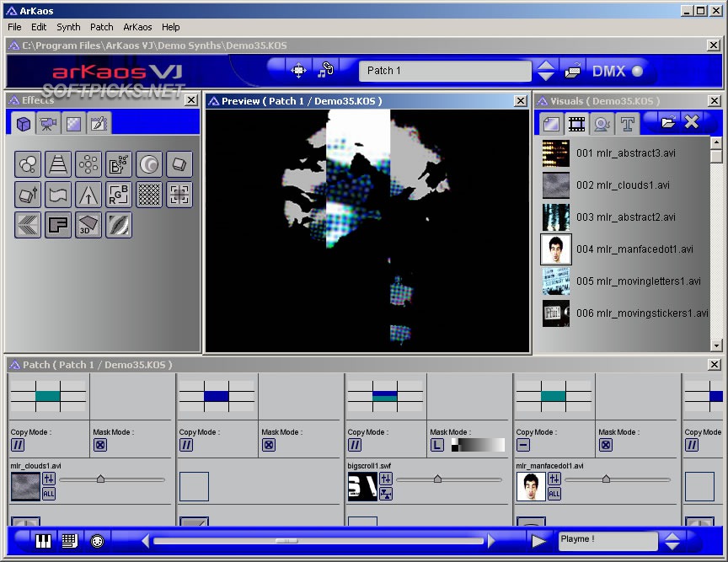728x562 pixels.
Task: Select the 3D plane effect icon
Action: pos(87,225)
